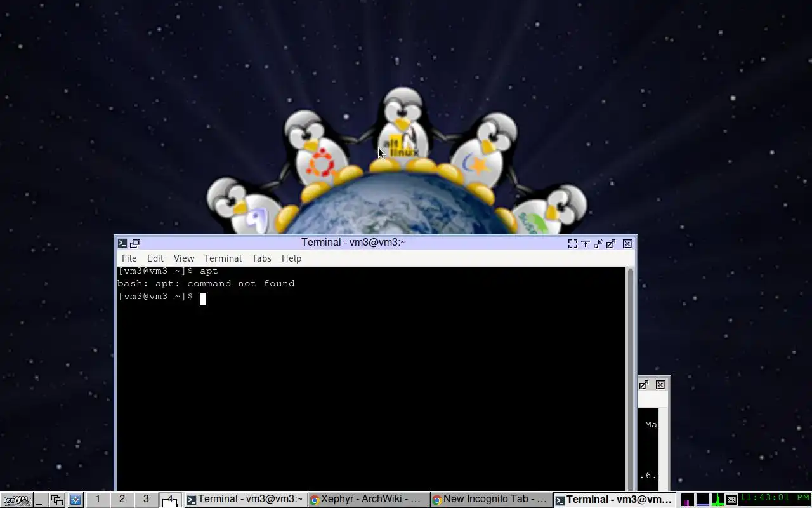812x508 pixels.
Task: Open the mailbox tray icon
Action: (x=731, y=500)
